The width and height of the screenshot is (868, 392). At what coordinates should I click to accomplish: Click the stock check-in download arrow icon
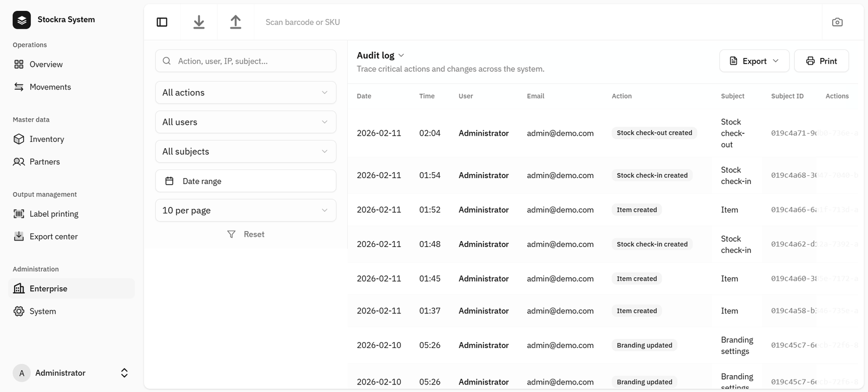click(199, 22)
